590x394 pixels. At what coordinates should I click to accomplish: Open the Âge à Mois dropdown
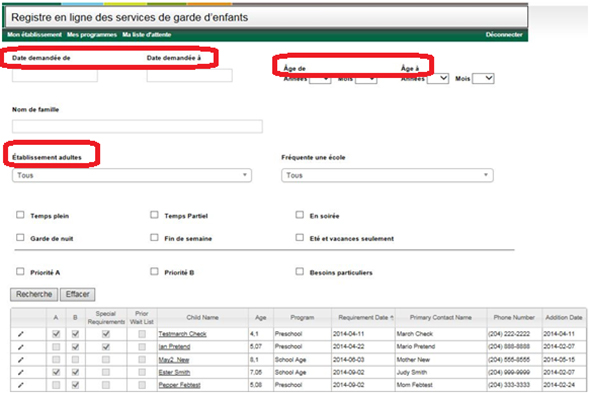(x=483, y=78)
